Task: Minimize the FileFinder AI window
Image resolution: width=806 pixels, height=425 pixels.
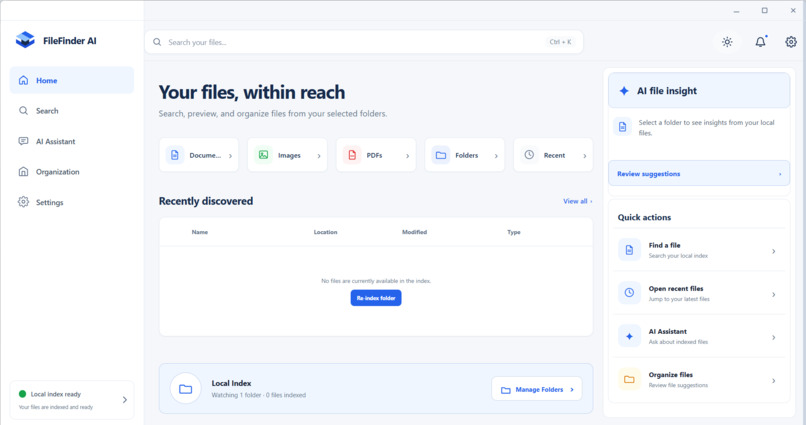Action: click(x=737, y=11)
